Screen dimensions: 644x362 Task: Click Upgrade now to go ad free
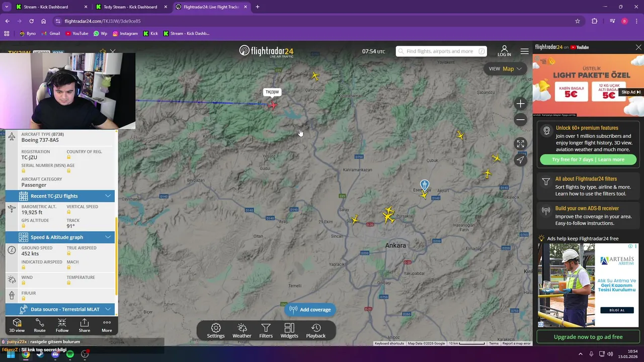pos(588,337)
